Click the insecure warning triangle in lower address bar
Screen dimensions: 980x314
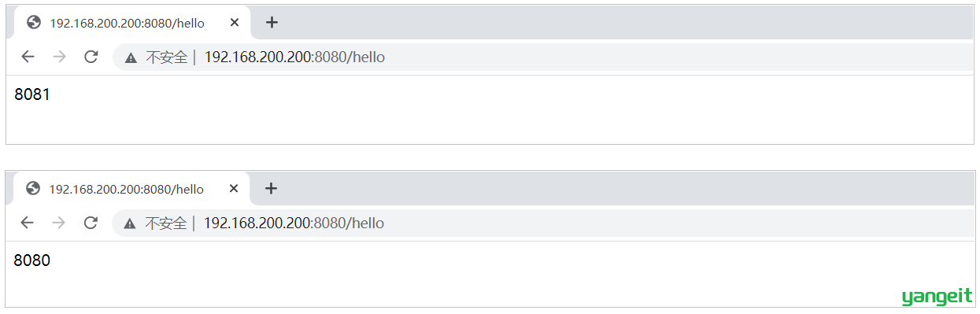pyautogui.click(x=131, y=223)
